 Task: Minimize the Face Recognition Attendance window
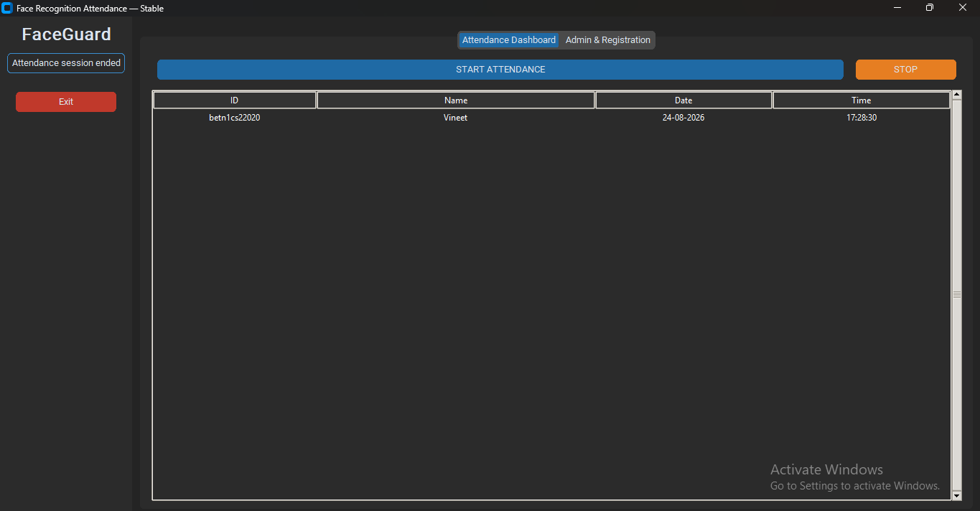coord(897,8)
